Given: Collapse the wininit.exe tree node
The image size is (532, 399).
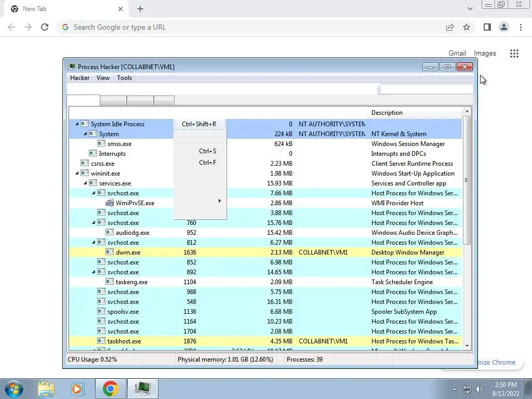Looking at the screenshot, I should click(77, 173).
